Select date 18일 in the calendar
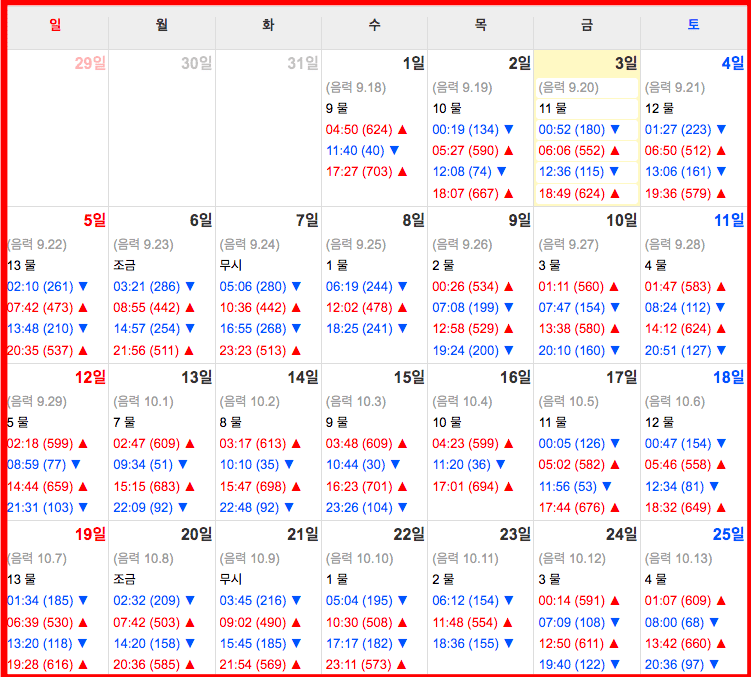The image size is (751, 677). click(x=728, y=377)
